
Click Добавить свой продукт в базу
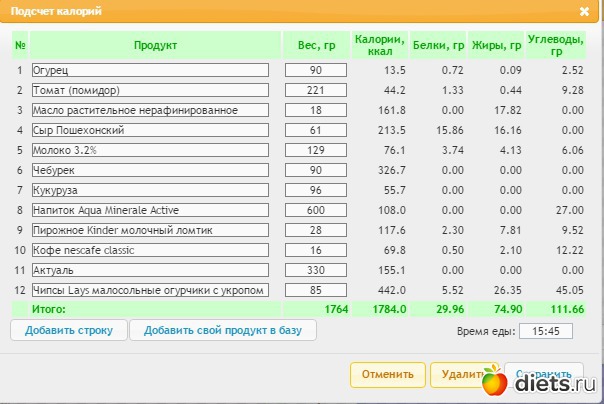pos(223,330)
